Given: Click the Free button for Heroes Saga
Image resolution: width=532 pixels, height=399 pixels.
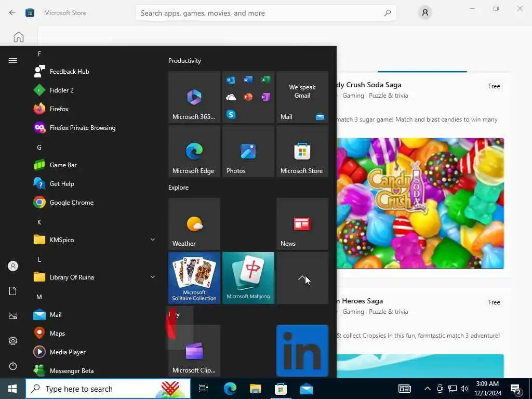Looking at the screenshot, I should pos(494,302).
